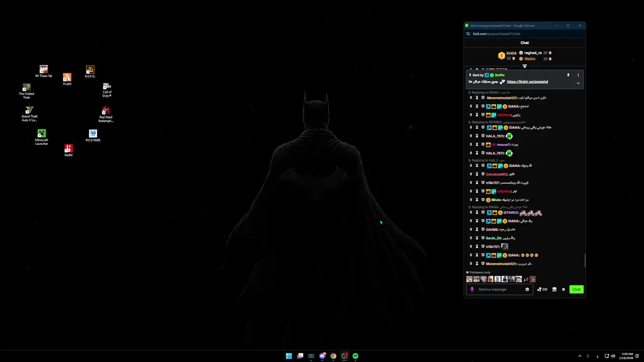Open the channel points icon beside message box

pyautogui.click(x=542, y=290)
